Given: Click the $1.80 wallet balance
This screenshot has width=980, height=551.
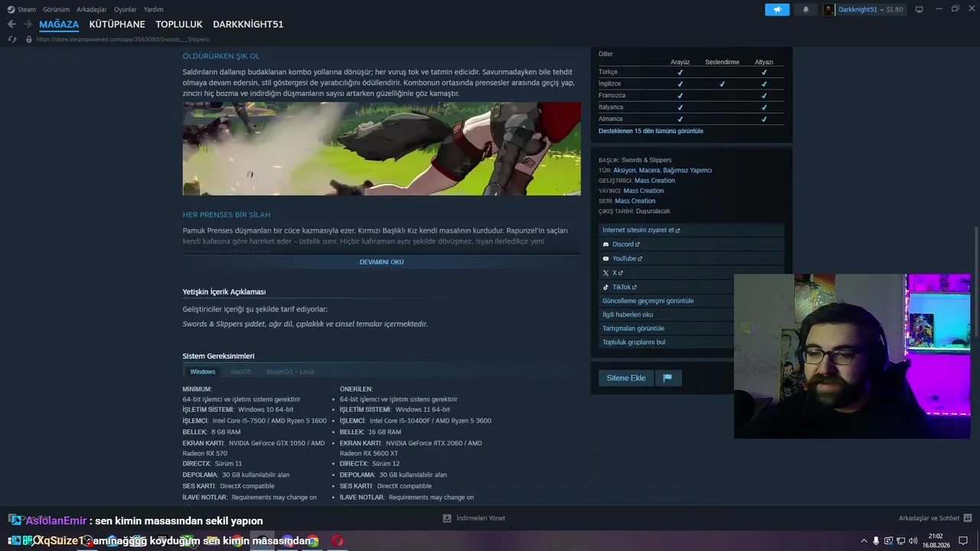Looking at the screenshot, I should 894,9.
